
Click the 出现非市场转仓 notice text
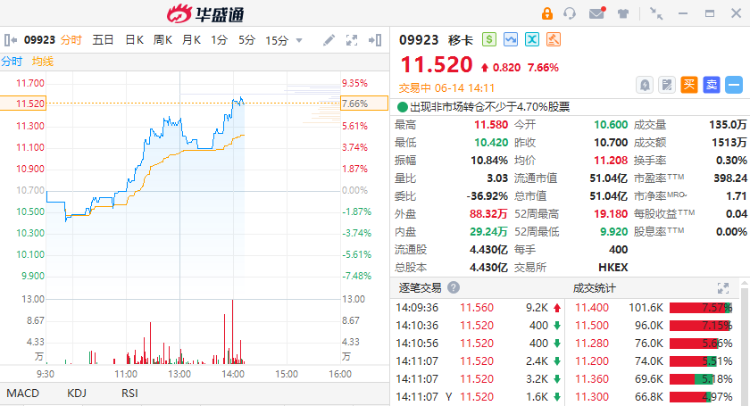click(489, 107)
